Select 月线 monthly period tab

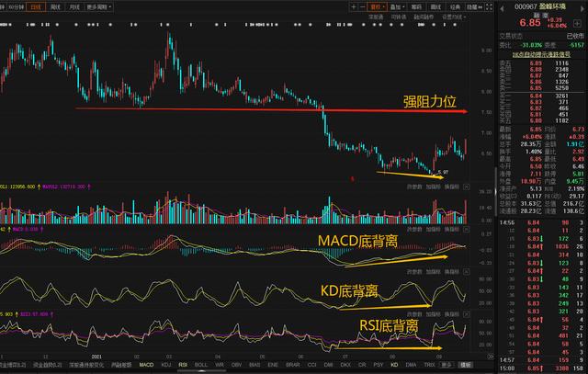[x=74, y=6]
